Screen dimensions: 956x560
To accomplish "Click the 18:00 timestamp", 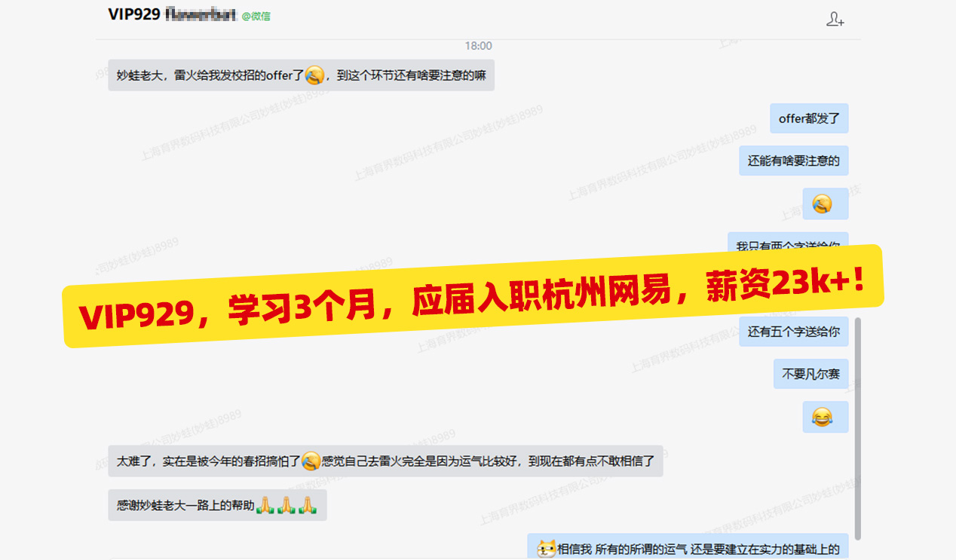I will [478, 46].
